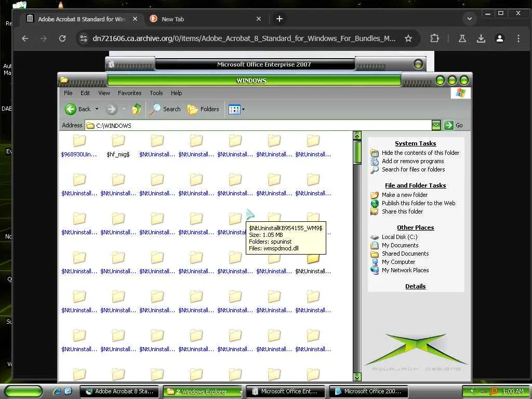Image resolution: width=532 pixels, height=399 pixels.
Task: Close the New Tab browser tab
Action: tap(259, 19)
